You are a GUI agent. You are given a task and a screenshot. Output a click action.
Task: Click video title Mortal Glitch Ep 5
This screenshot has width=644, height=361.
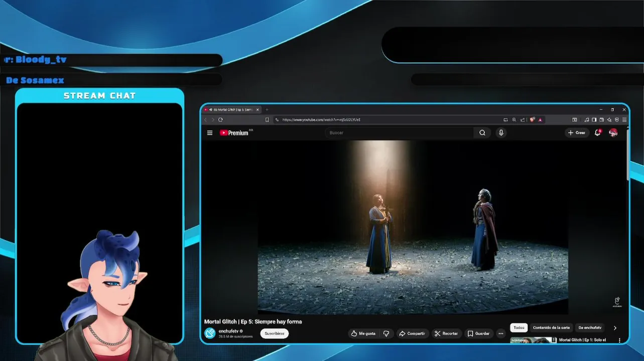click(x=253, y=321)
